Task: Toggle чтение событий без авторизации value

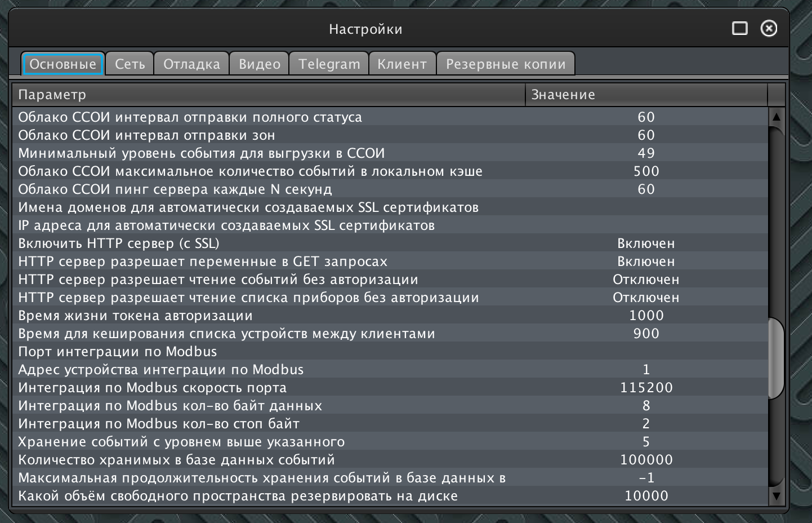Action: (x=646, y=280)
